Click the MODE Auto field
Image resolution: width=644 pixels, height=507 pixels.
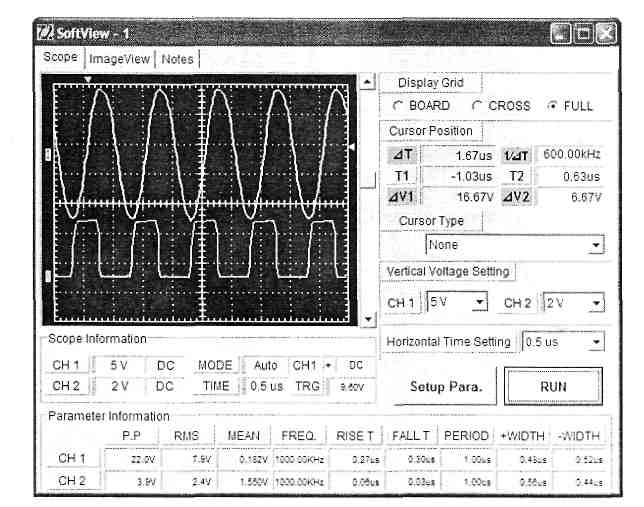tap(266, 365)
